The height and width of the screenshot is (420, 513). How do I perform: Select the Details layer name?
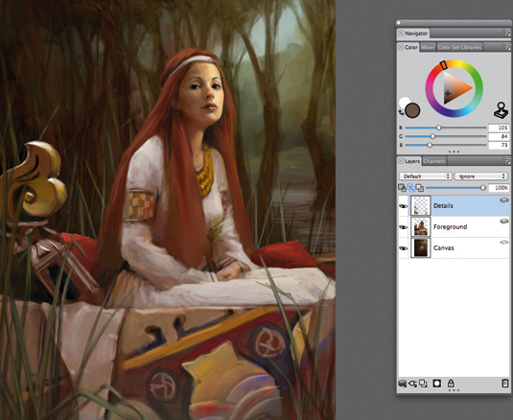[443, 206]
